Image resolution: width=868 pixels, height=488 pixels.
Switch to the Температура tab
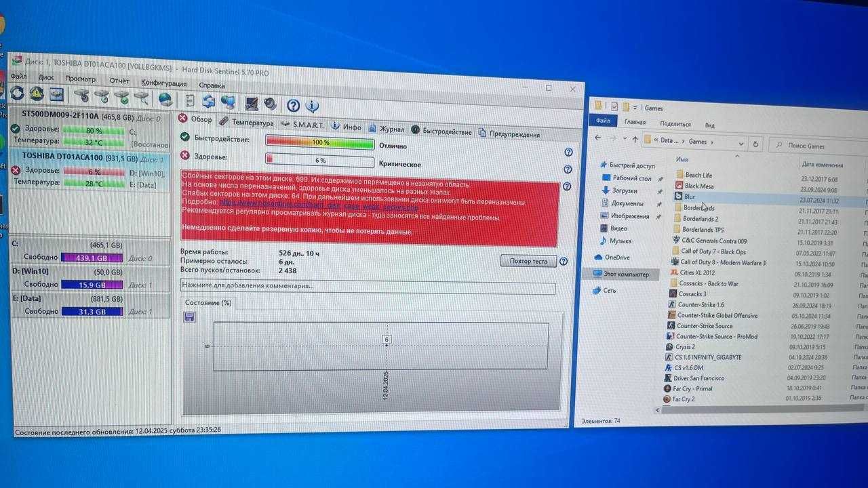[x=246, y=123]
